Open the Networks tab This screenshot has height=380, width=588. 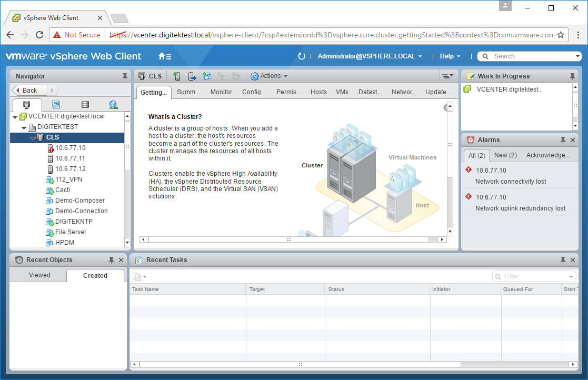404,92
